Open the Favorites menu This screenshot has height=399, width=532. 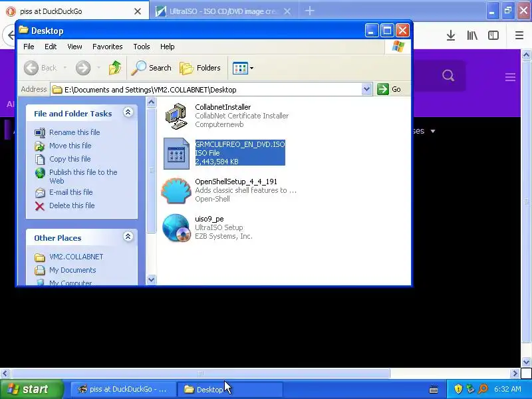[108, 47]
